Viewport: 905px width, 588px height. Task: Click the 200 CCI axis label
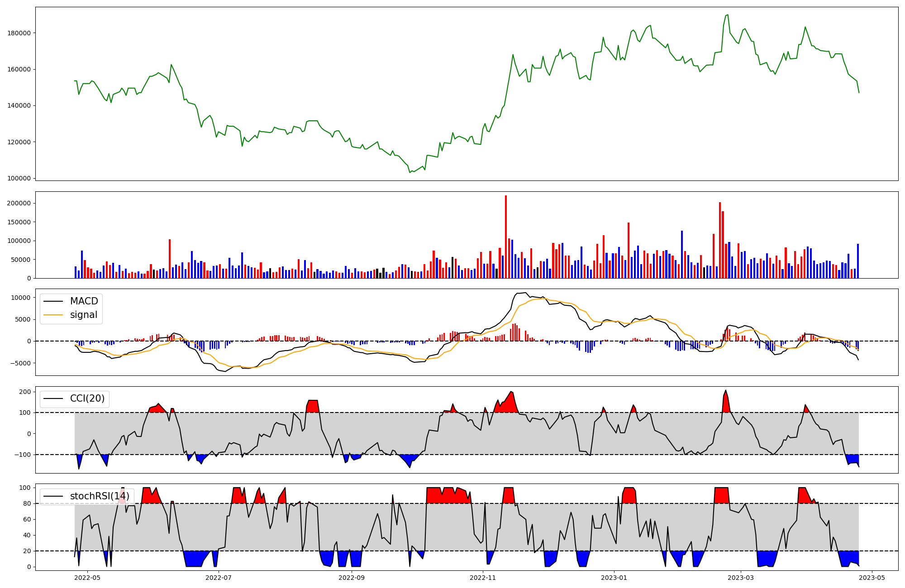(25, 392)
